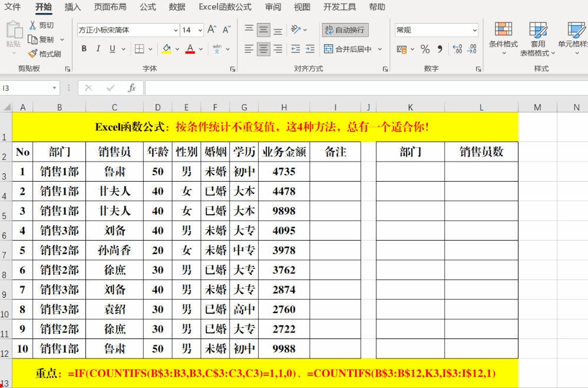Decrease indent icon

(x=296, y=49)
